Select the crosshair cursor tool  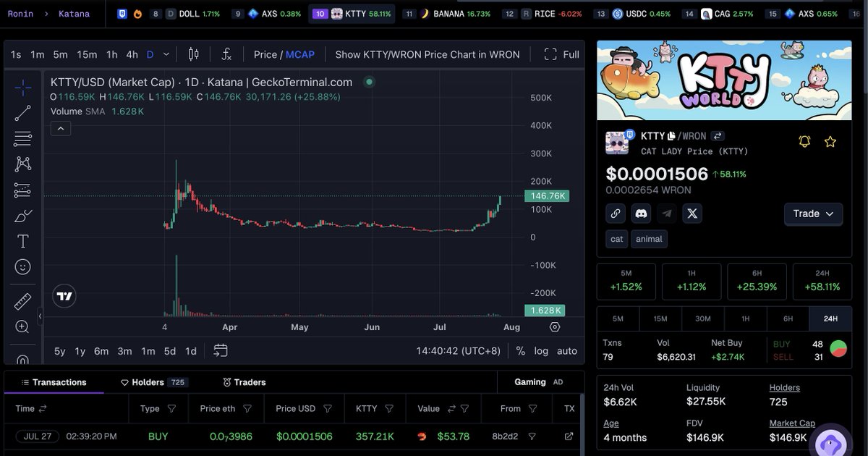tap(22, 88)
